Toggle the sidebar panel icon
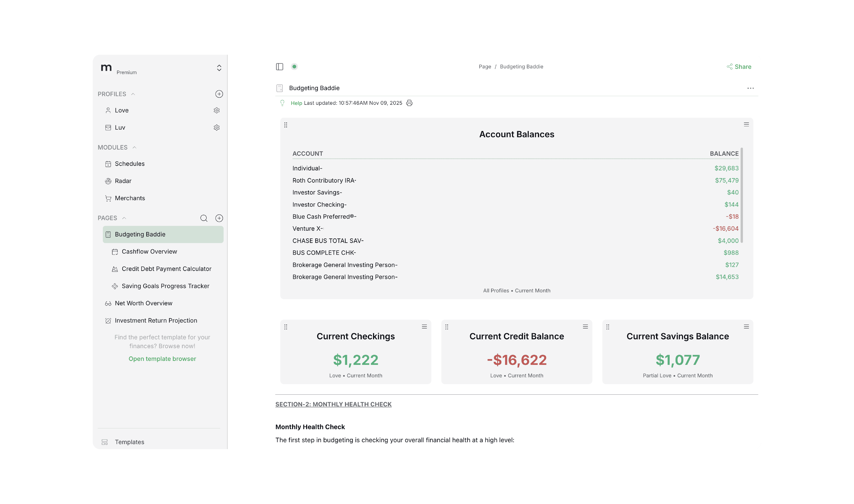854x504 pixels. click(x=279, y=67)
